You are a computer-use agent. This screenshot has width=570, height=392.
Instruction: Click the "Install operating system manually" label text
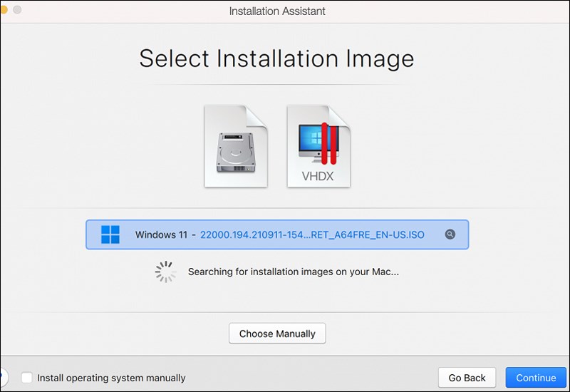111,378
